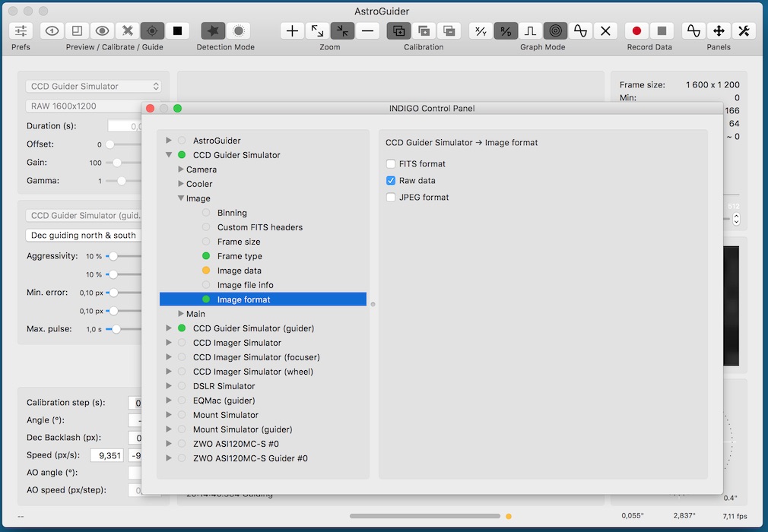The width and height of the screenshot is (768, 532).
Task: Select the CCD Imager Simulator device
Action: click(x=237, y=343)
